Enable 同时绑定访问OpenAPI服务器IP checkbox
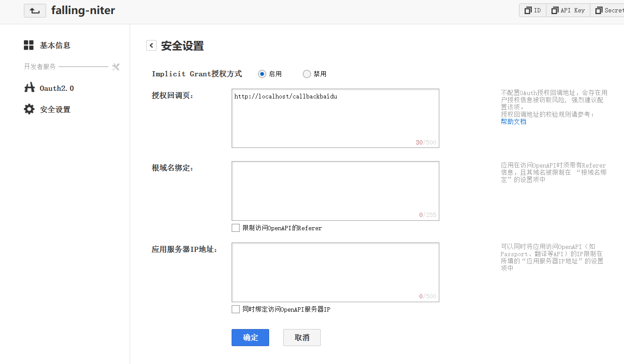The width and height of the screenshot is (624, 364). [235, 309]
